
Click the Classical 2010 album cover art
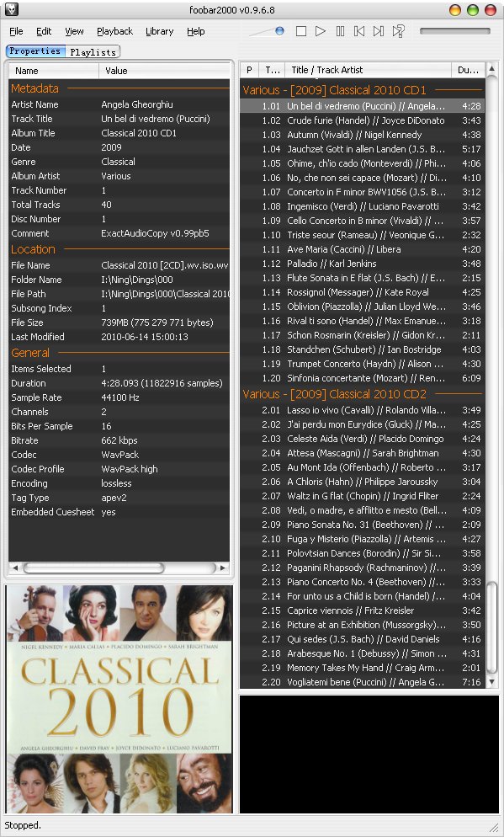(119, 699)
